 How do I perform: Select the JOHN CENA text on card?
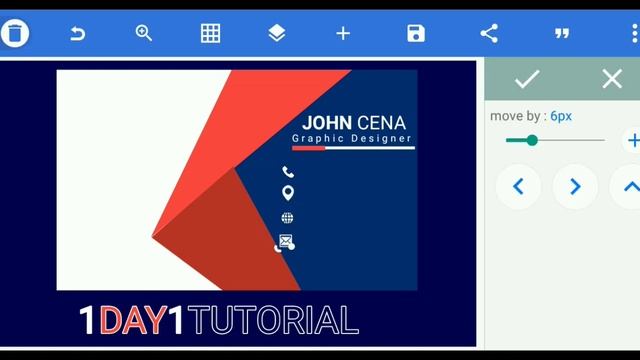pos(354,123)
